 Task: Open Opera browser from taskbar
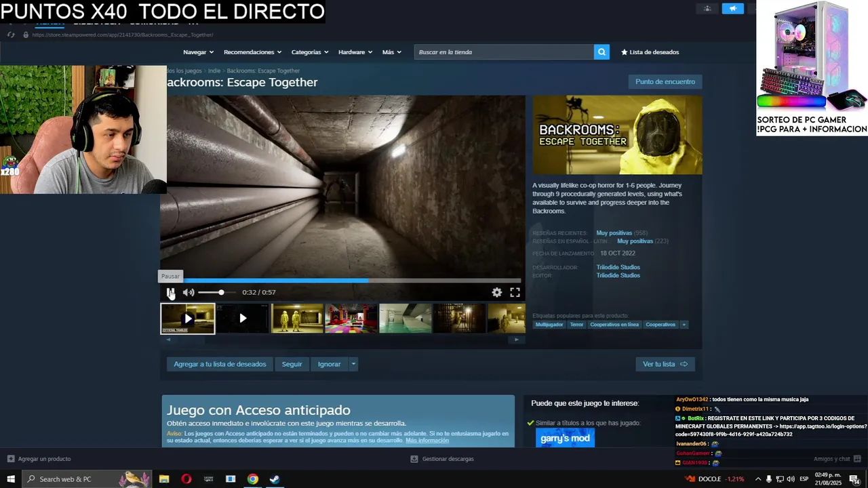186,479
